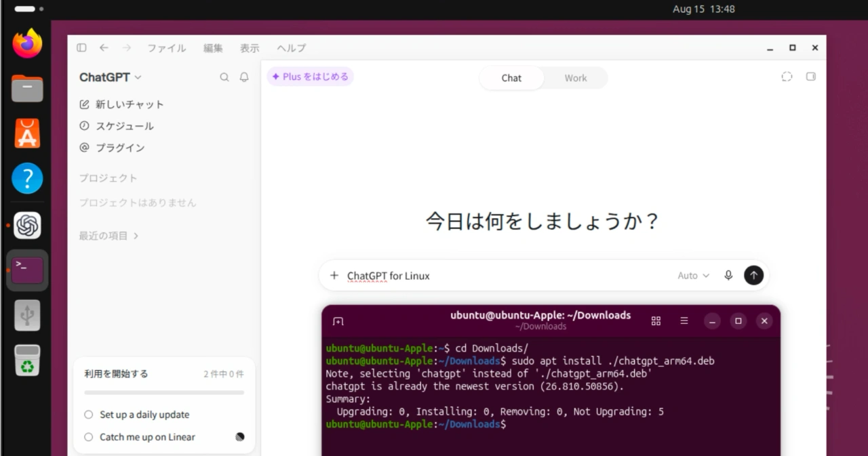Launch Firefox from the dock
The height and width of the screenshot is (456, 868).
pyautogui.click(x=27, y=44)
